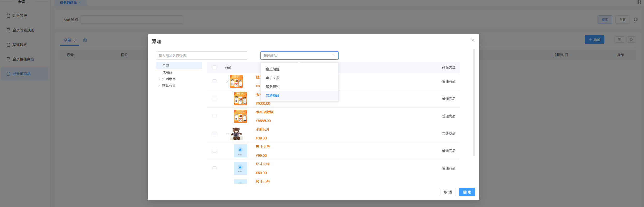Screen dimensions: 644x207
Task: Select 试用品 category
Action: [167, 72]
